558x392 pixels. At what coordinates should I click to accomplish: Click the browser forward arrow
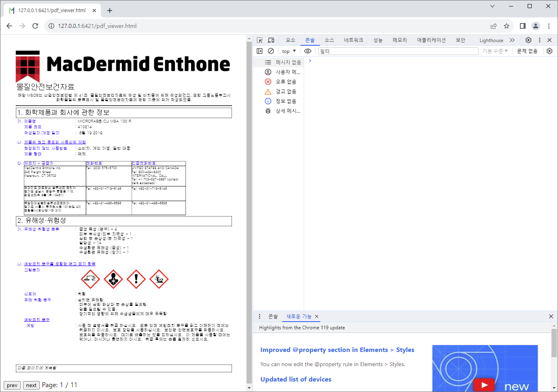[x=22, y=26]
